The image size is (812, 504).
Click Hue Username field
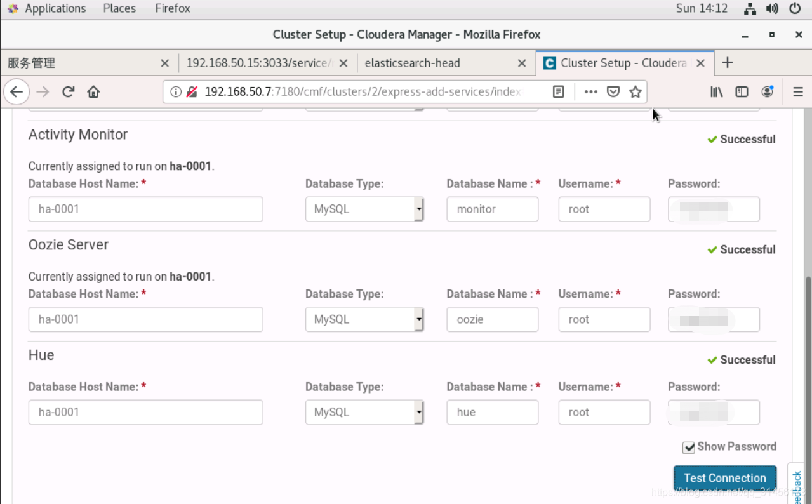click(x=604, y=412)
